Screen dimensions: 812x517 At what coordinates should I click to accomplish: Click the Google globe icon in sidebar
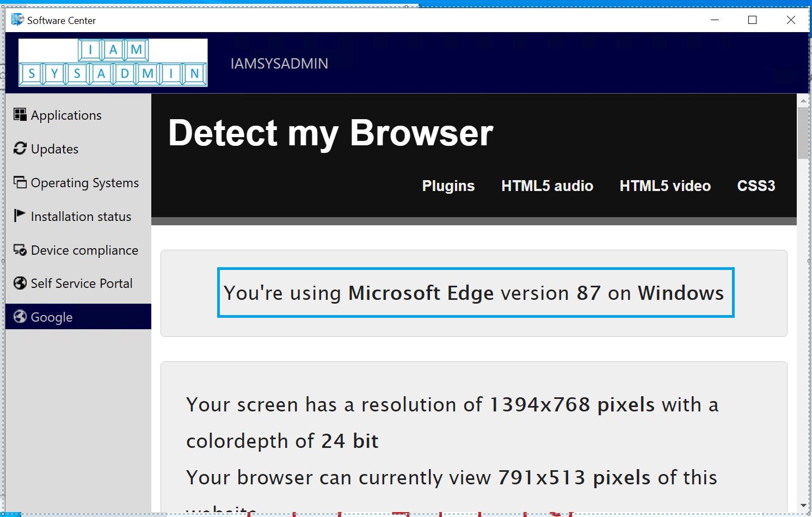pos(20,317)
